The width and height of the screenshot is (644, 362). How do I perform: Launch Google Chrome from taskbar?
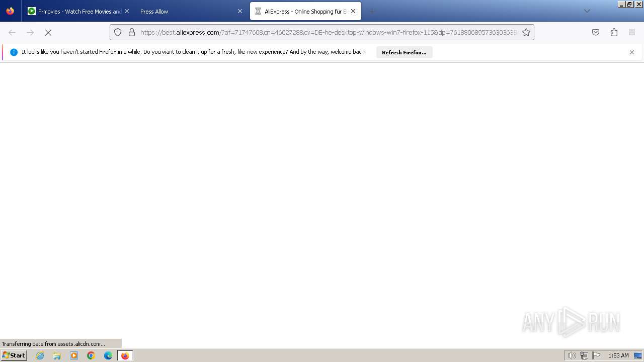[x=91, y=355]
